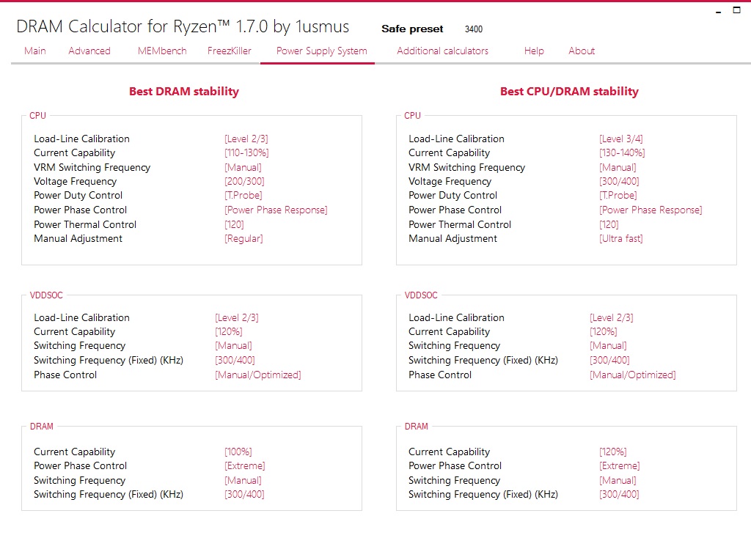Minimize the DRAM Calculator window
The image size is (751, 560).
click(719, 11)
